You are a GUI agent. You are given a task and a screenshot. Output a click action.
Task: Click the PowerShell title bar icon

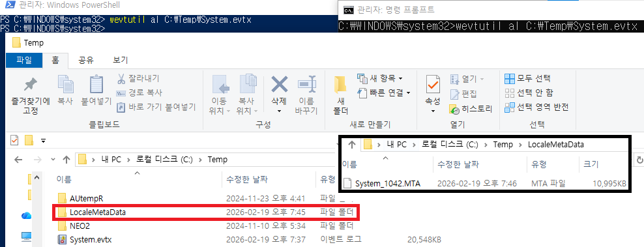[x=10, y=5]
